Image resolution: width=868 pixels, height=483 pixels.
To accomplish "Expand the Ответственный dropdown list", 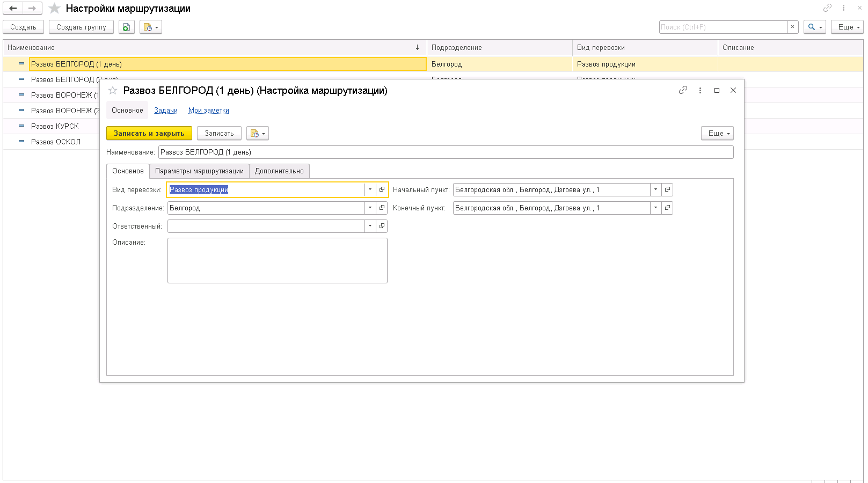I will 370,226.
